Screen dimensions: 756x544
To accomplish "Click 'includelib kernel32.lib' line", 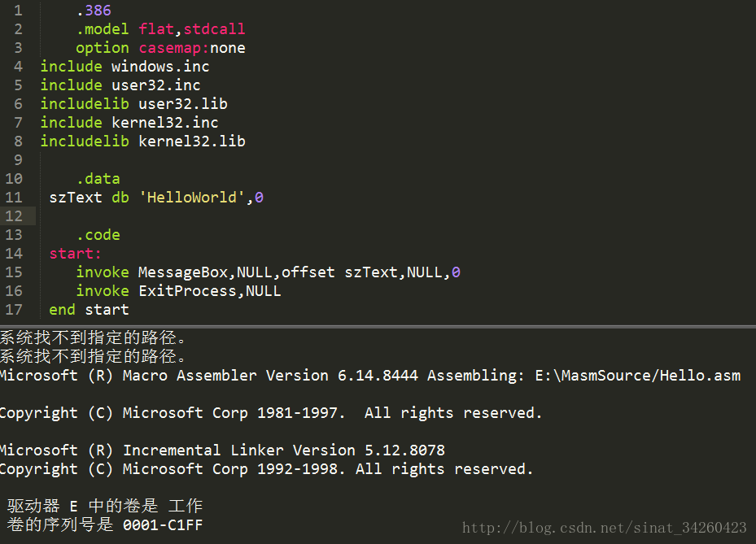I will click(142, 141).
